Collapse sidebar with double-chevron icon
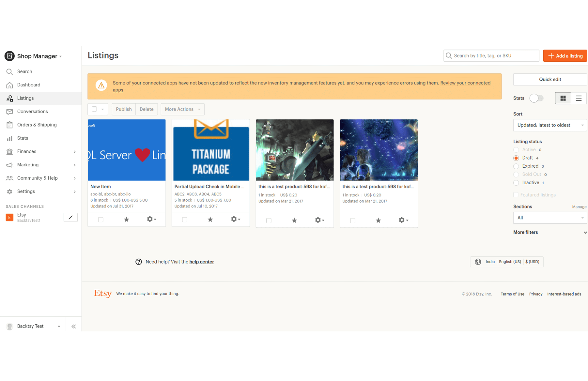 (x=74, y=326)
